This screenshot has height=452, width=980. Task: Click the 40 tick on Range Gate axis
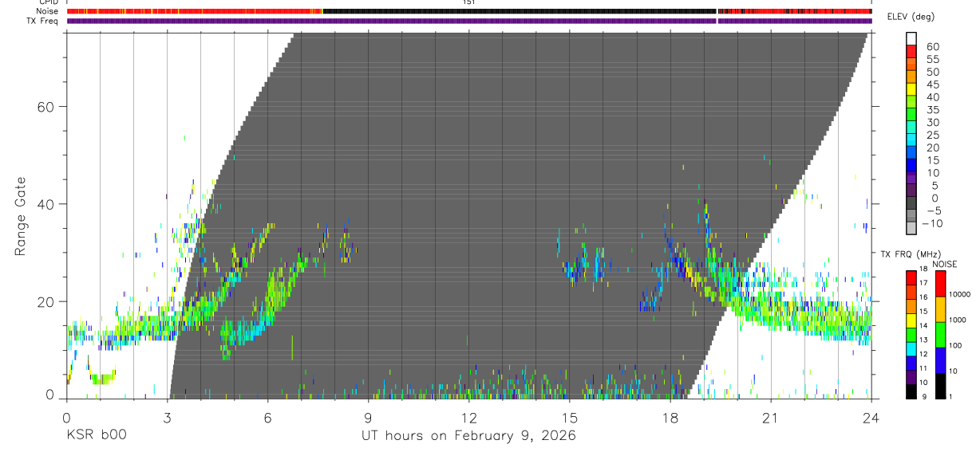(x=47, y=204)
